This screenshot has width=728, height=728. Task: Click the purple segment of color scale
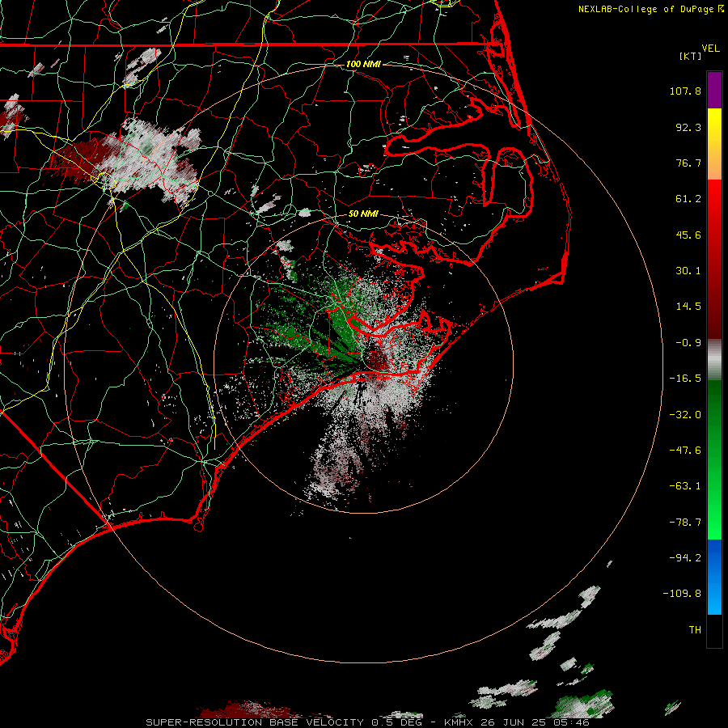tap(714, 90)
